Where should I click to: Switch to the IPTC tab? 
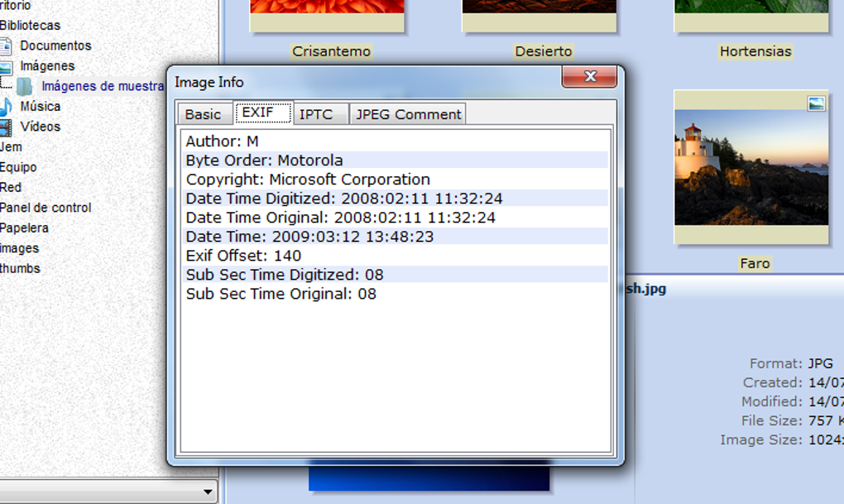316,114
